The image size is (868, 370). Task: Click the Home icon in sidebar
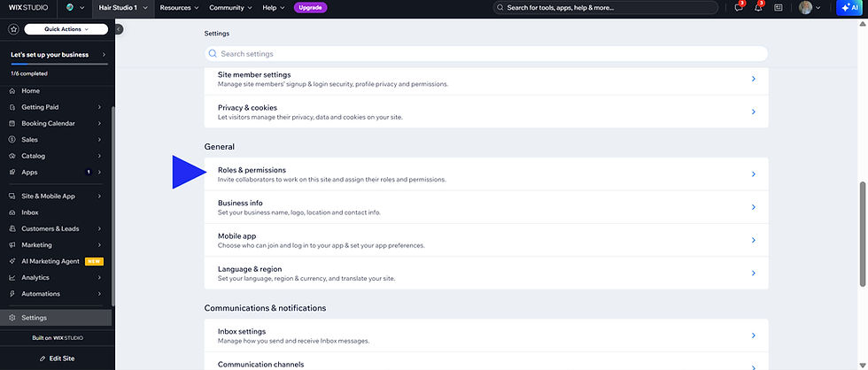coord(12,90)
